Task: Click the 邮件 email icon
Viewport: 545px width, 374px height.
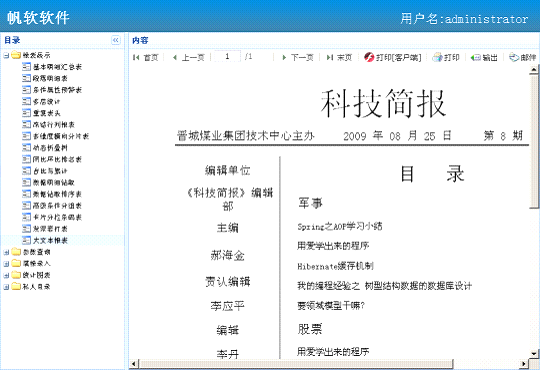Action: [514, 57]
